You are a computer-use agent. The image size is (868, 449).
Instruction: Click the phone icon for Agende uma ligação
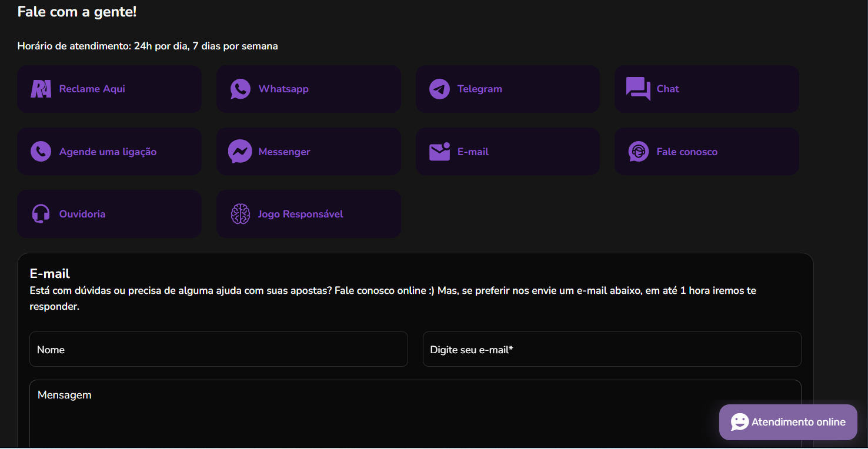[41, 152]
